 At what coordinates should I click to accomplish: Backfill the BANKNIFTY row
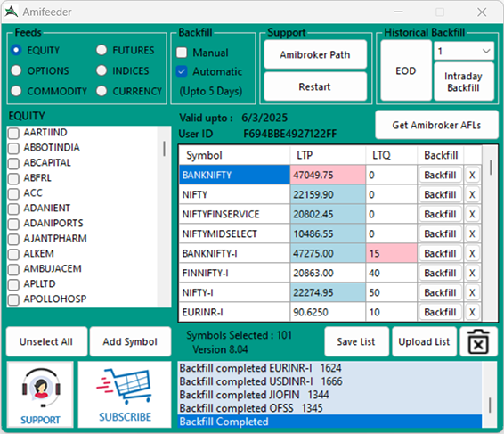(x=441, y=175)
